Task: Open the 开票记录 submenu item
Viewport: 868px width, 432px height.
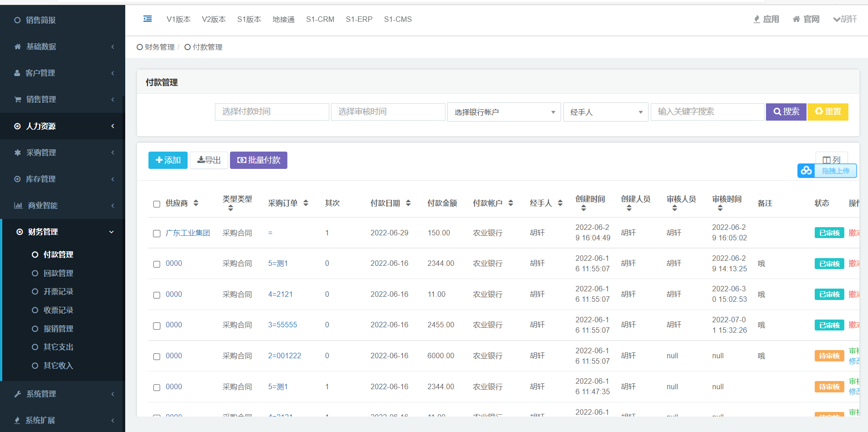Action: click(58, 291)
